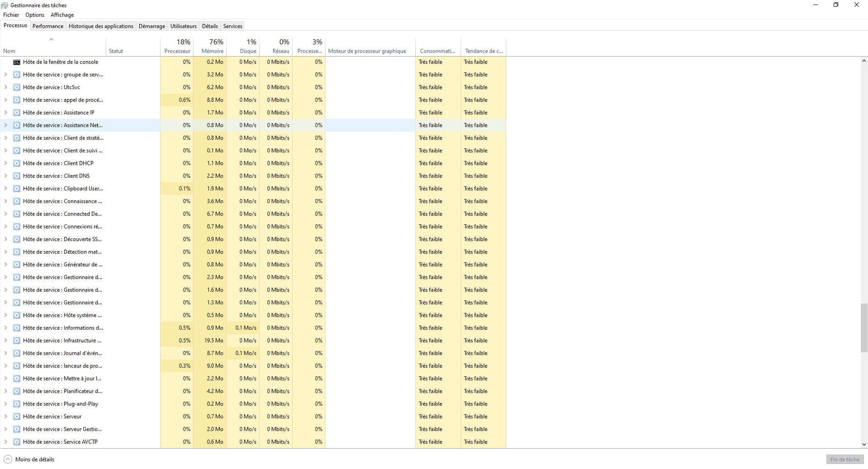Click the gear icon of Client DHCP service
This screenshot has width=868, height=469.
17,163
